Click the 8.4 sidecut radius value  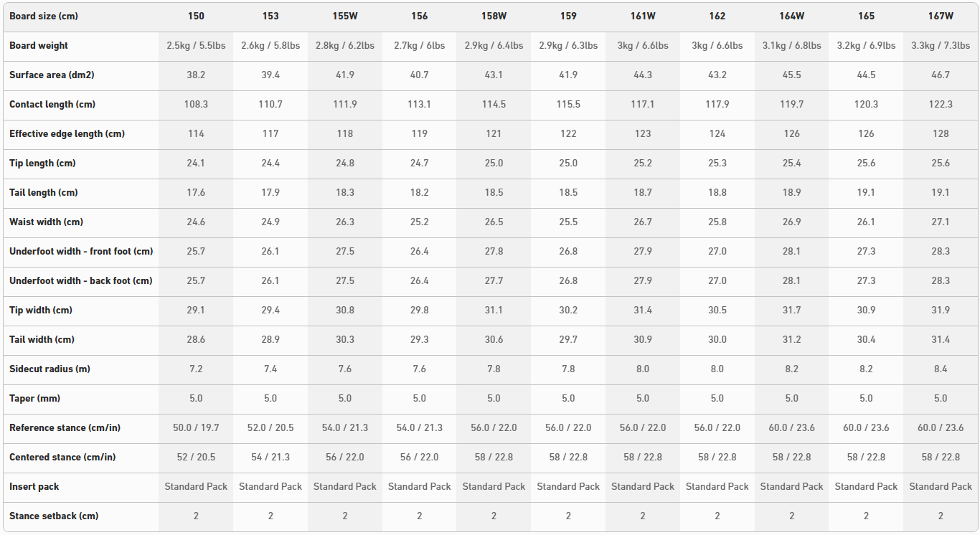(941, 369)
